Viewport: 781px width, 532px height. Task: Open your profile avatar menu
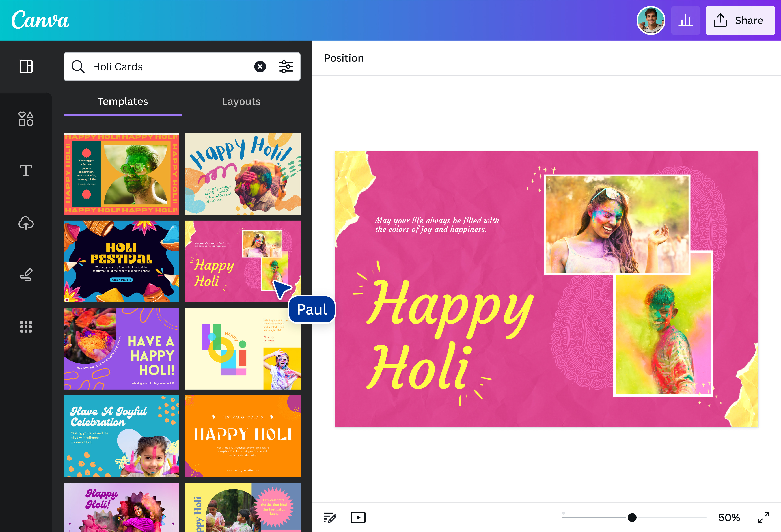(x=651, y=20)
